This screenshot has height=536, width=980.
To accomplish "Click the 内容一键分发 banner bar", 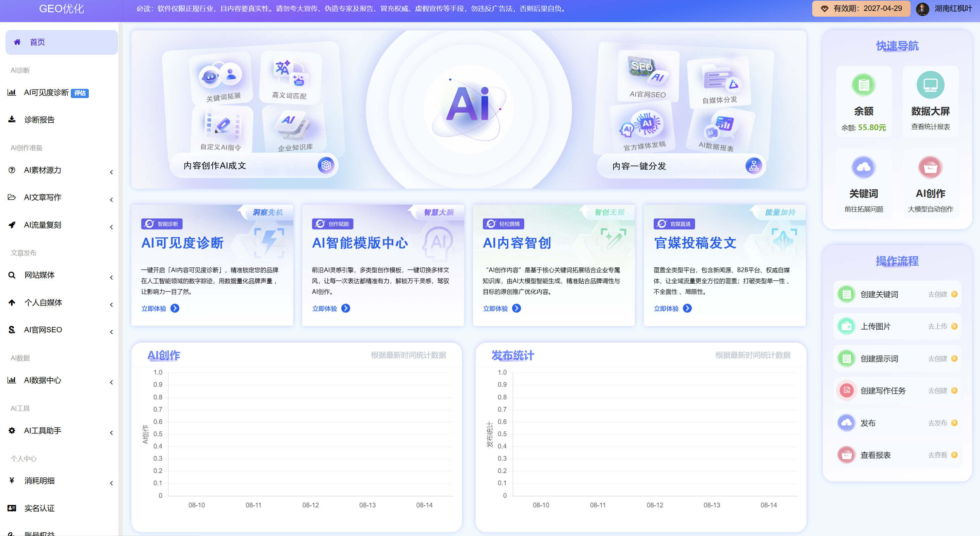I will tap(681, 165).
